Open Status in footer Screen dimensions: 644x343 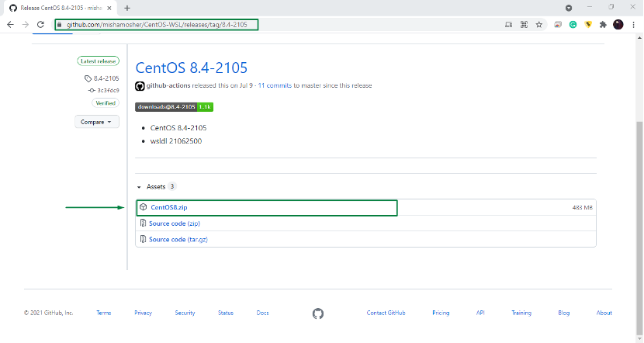click(226, 313)
